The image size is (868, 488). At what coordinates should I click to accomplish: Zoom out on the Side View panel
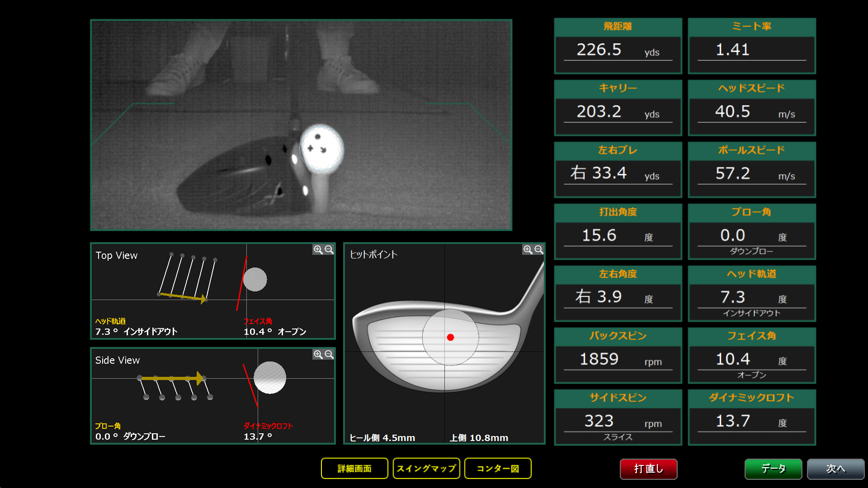(329, 355)
